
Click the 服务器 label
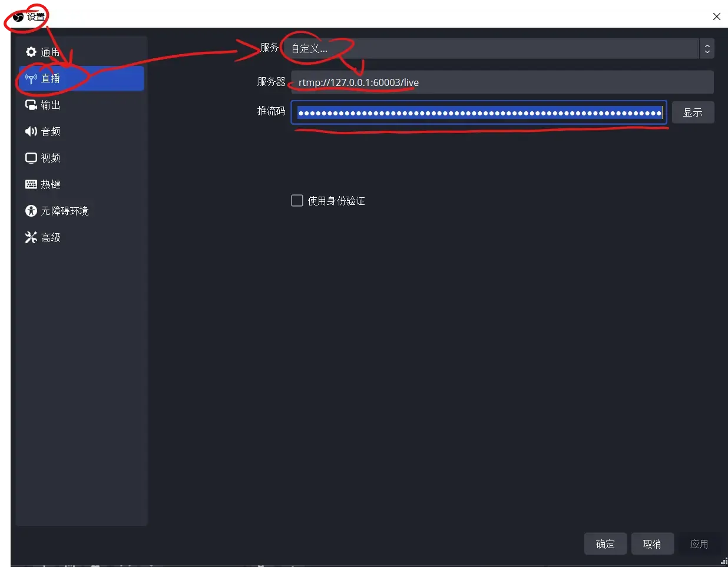[x=271, y=82]
